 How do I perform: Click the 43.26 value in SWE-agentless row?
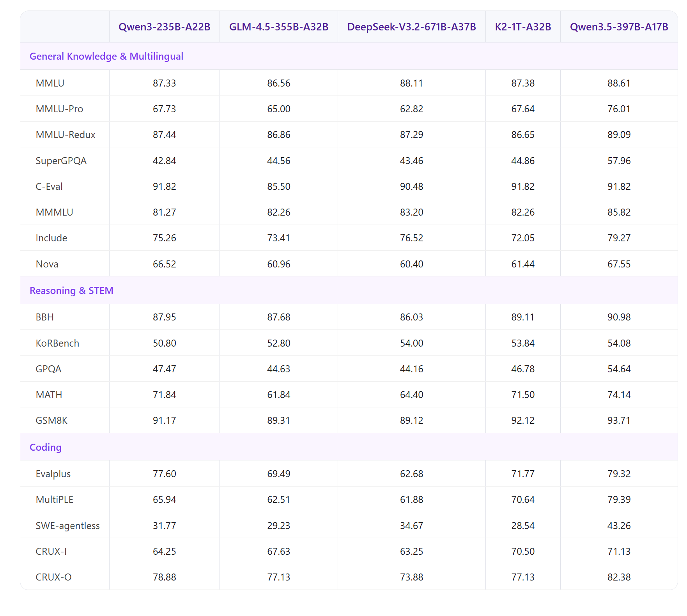(x=619, y=526)
